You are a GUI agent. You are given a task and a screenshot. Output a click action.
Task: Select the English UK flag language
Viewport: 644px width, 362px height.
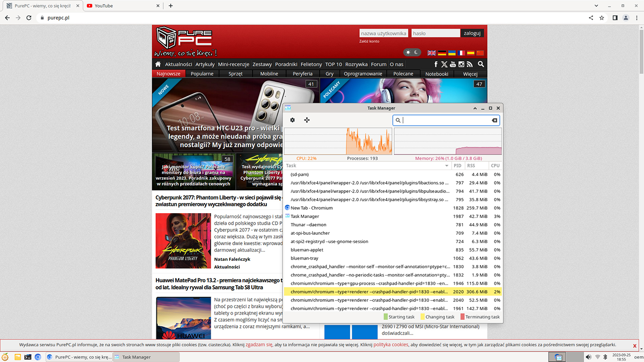[x=431, y=53]
